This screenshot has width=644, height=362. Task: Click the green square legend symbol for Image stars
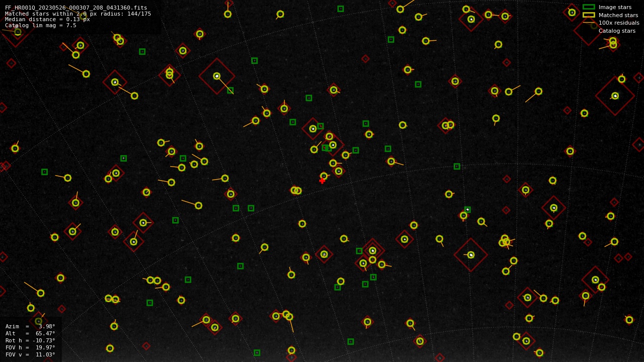point(589,7)
